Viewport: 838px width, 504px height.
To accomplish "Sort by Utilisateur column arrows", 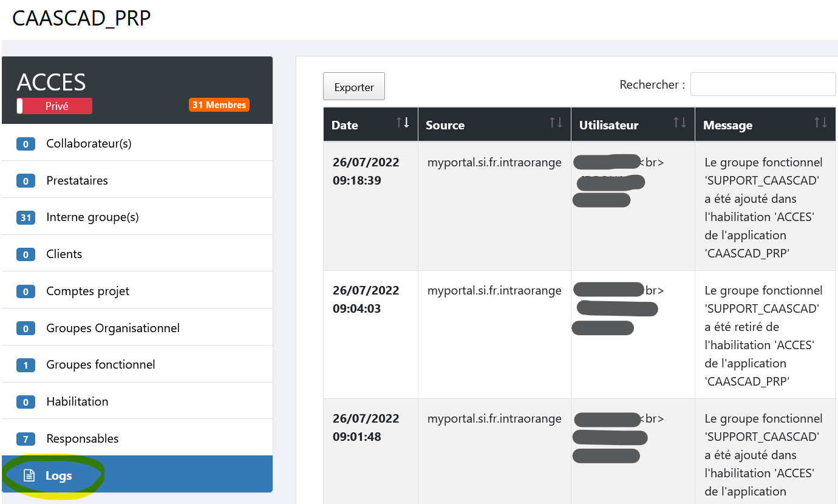I will 680,123.
